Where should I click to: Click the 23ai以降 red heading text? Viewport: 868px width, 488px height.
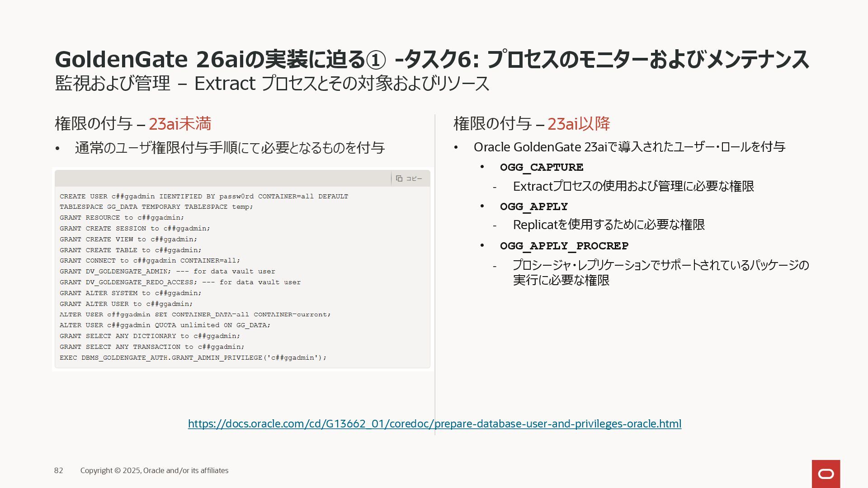click(579, 123)
